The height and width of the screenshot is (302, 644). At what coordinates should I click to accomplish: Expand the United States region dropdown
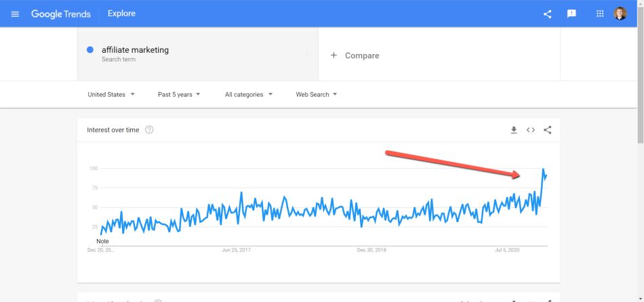[x=111, y=94]
